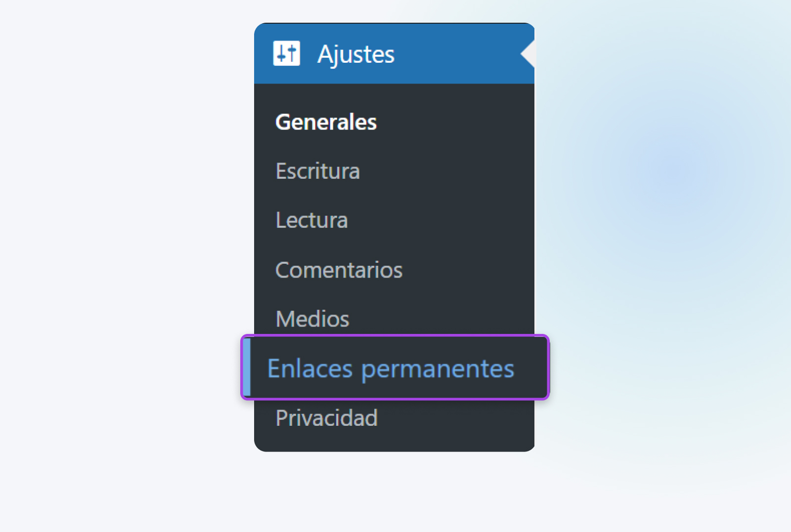
Task: Click the word 'Enlaces' in the purple-outlined item
Action: pos(310,368)
